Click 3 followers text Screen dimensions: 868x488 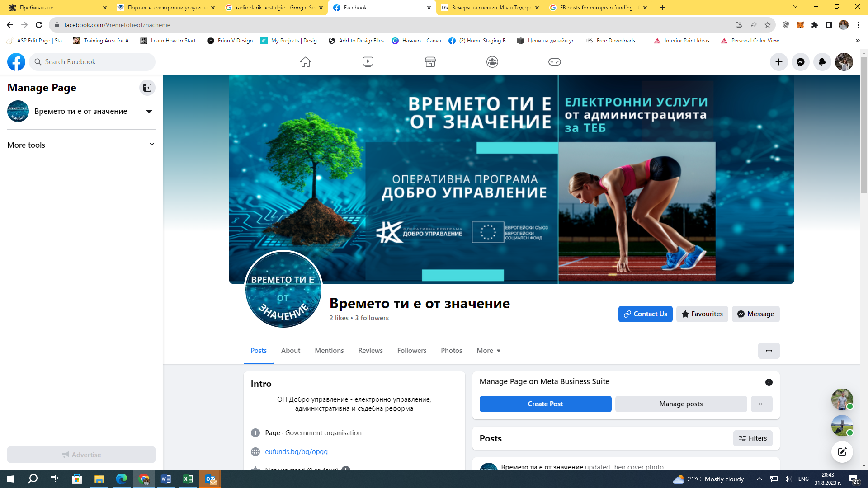[372, 318]
